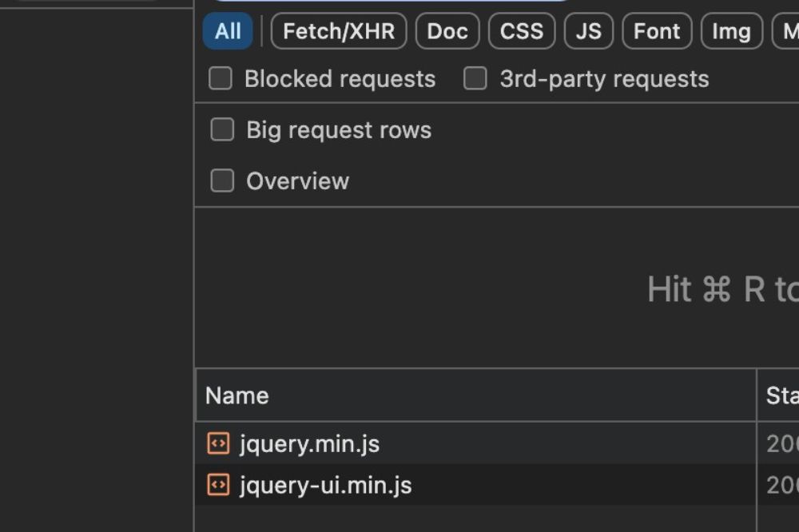Show only Font requests
The image size is (799, 532).
pyautogui.click(x=657, y=31)
